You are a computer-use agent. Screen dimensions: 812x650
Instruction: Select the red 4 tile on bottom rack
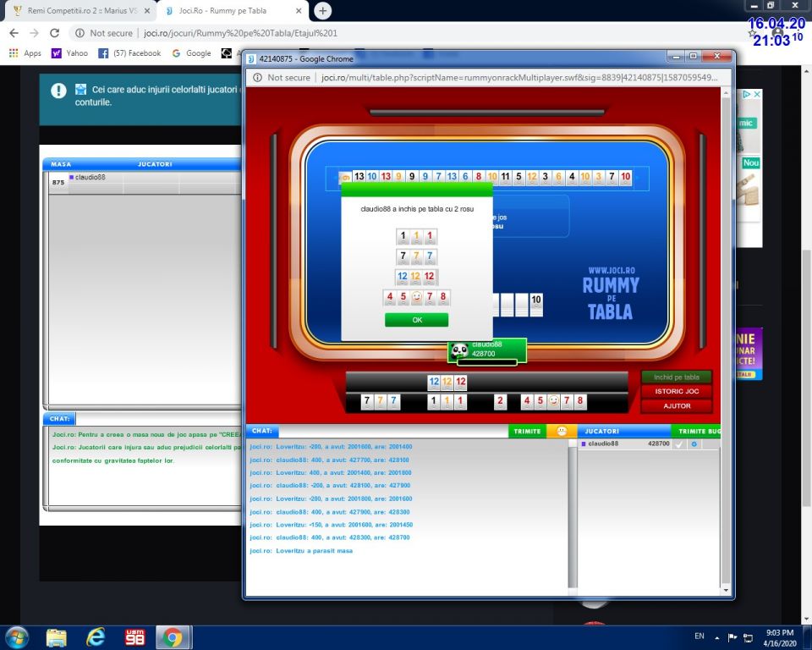(x=527, y=401)
